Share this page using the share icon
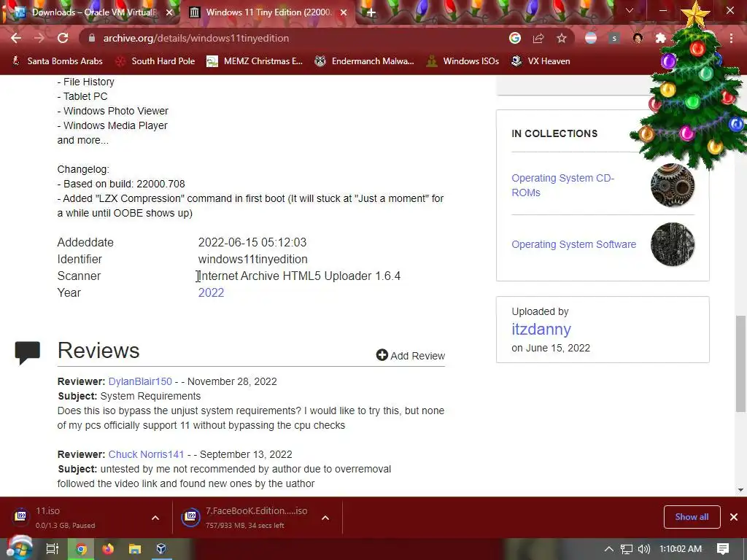This screenshot has width=747, height=560. pyautogui.click(x=538, y=38)
